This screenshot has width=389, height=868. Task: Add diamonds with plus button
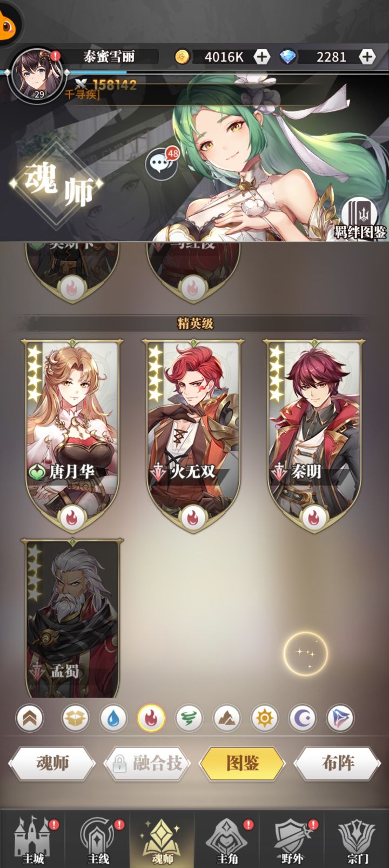367,56
